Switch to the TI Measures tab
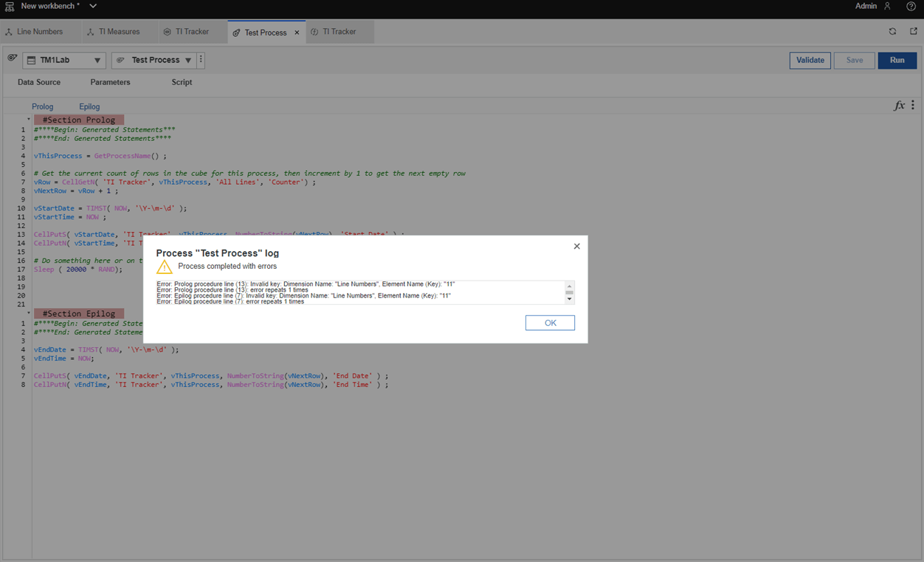924x562 pixels. (x=119, y=32)
